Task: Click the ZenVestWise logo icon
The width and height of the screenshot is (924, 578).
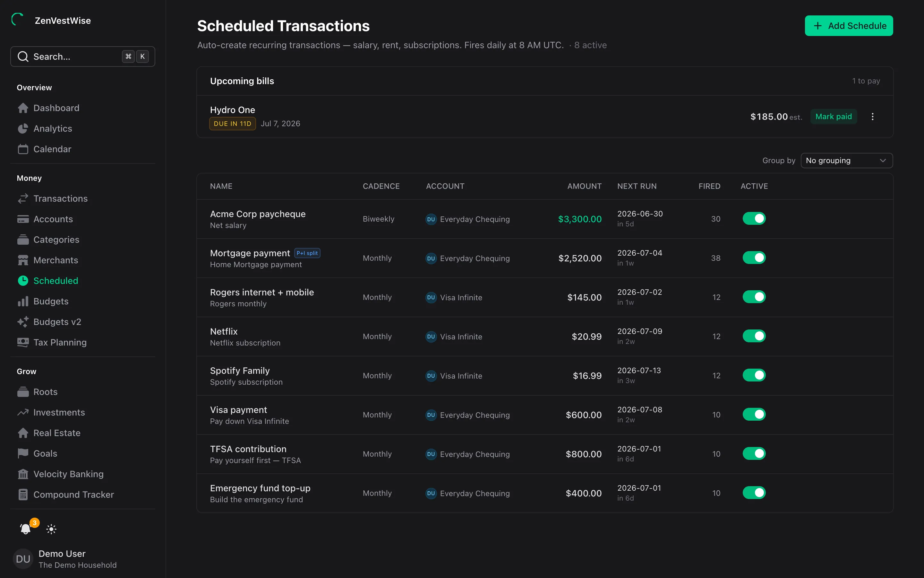Action: [x=18, y=19]
